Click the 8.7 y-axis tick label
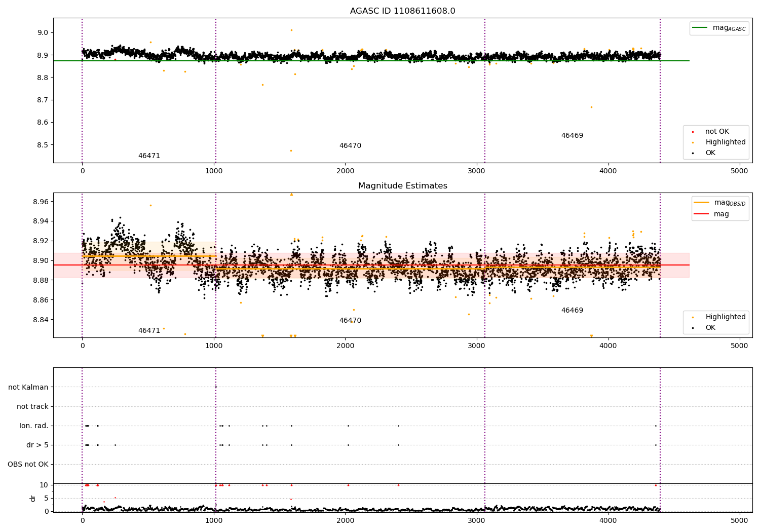Image resolution: width=760 pixels, height=532 pixels. tap(43, 100)
